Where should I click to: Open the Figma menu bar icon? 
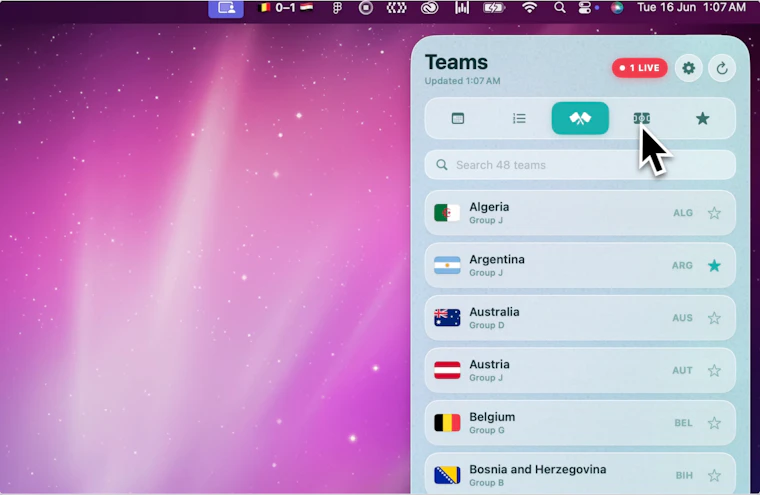[336, 8]
